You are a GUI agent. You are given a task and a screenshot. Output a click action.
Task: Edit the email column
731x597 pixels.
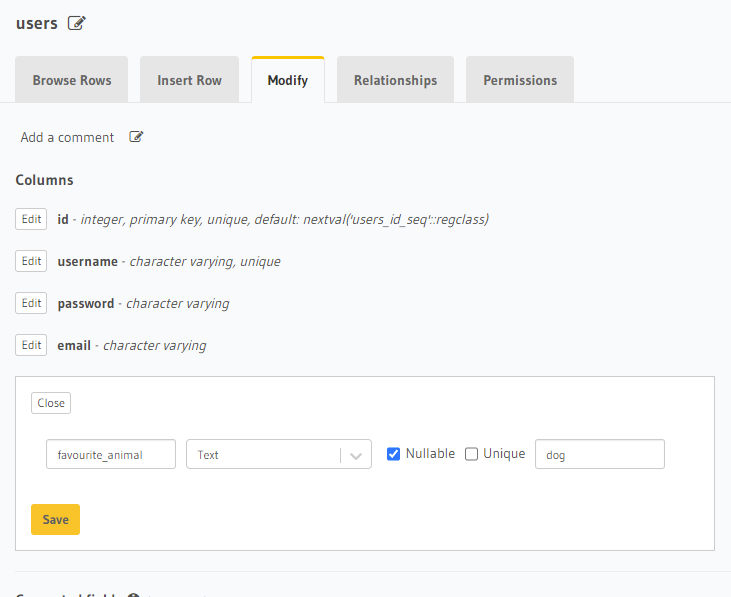[32, 345]
